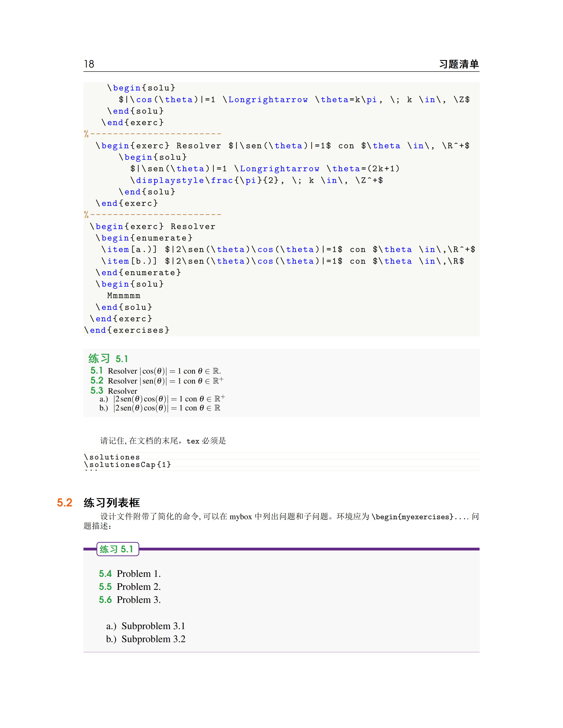The width and height of the screenshot is (563, 728).
Task: Click \displaystyle\frac{\pi}{2} code line
Action: 257,180
